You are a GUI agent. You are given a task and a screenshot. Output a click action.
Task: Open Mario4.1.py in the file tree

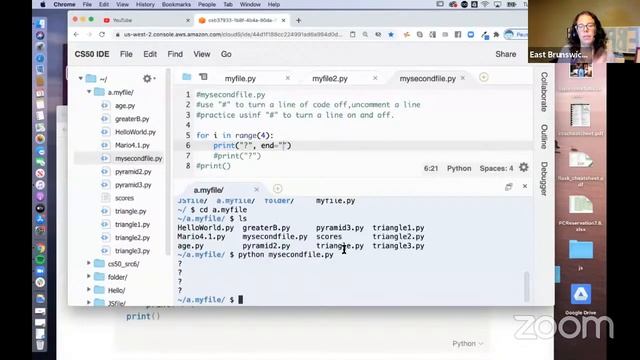132,145
